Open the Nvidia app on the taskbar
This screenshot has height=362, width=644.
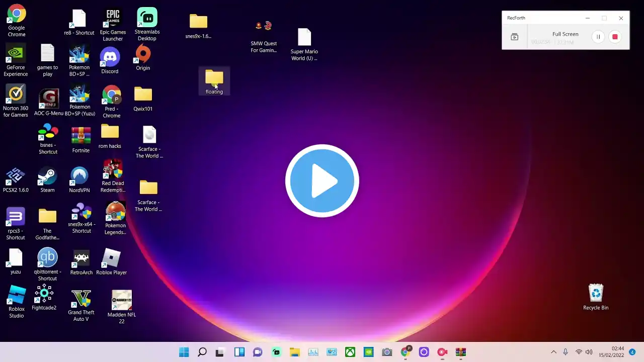pyautogui.click(x=368, y=352)
